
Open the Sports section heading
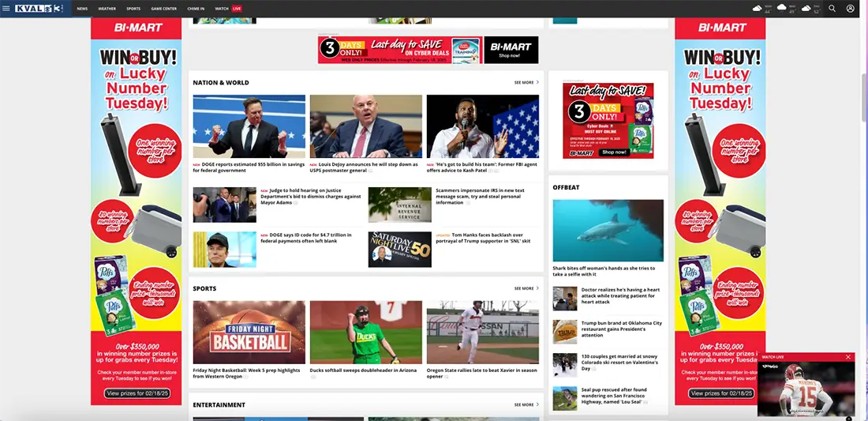[204, 288]
